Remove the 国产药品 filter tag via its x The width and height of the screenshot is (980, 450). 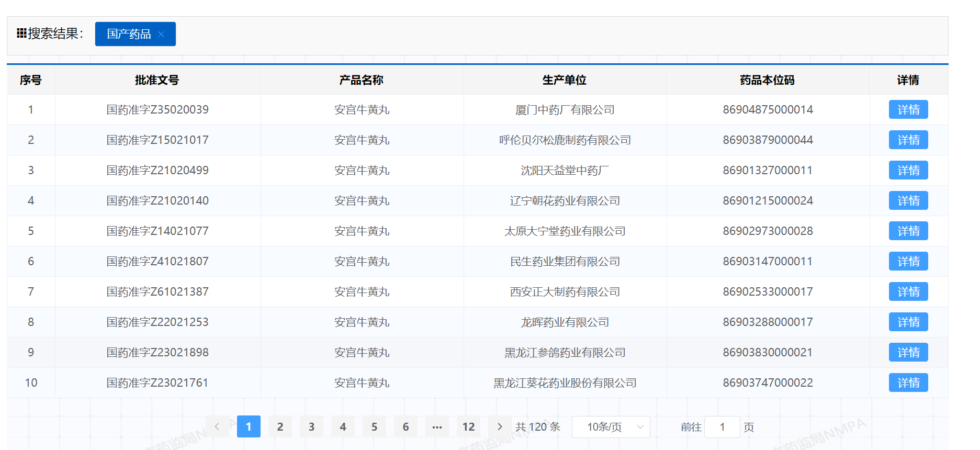[x=161, y=34]
